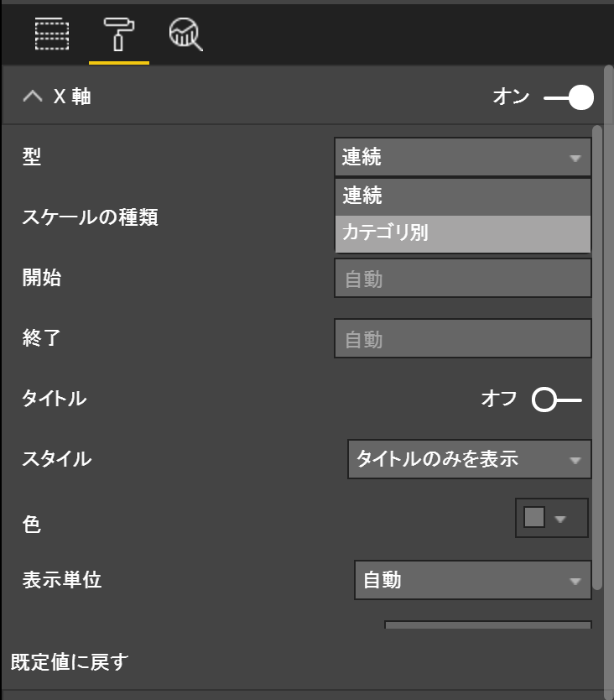Open the Fields pane icon

[x=52, y=34]
